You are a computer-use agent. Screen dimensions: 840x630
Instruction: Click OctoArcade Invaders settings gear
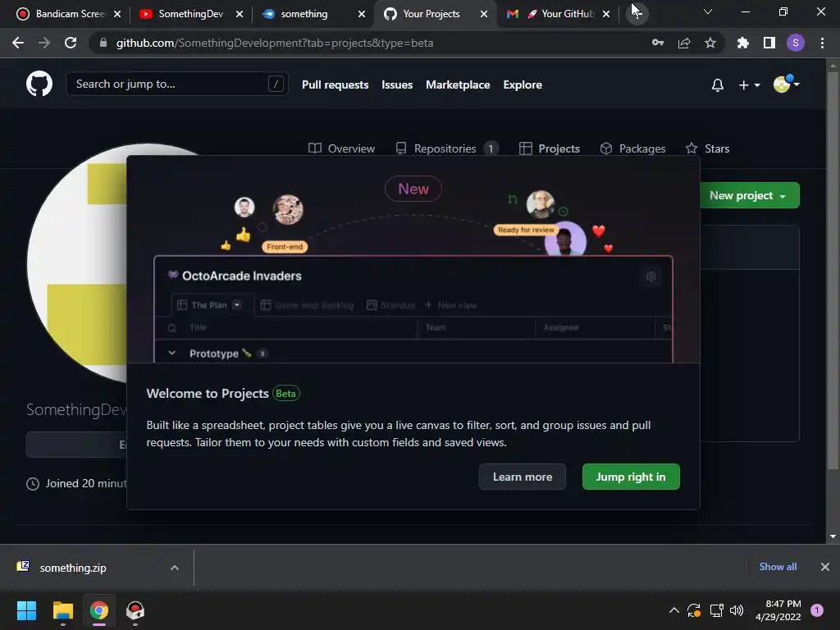coord(651,276)
